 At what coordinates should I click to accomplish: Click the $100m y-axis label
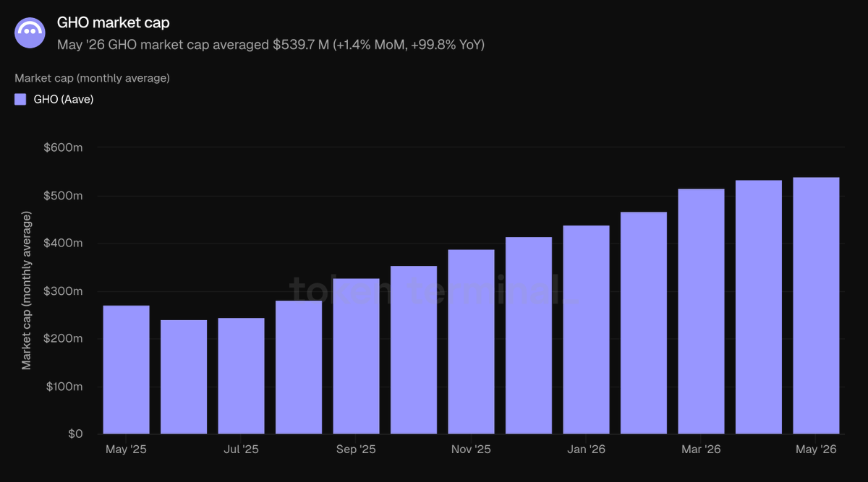[64, 387]
